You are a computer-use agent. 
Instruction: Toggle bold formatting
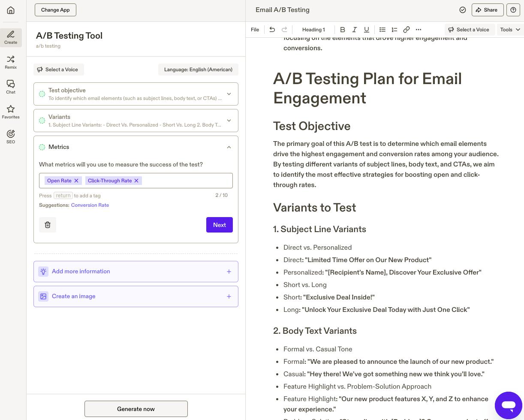(342, 30)
